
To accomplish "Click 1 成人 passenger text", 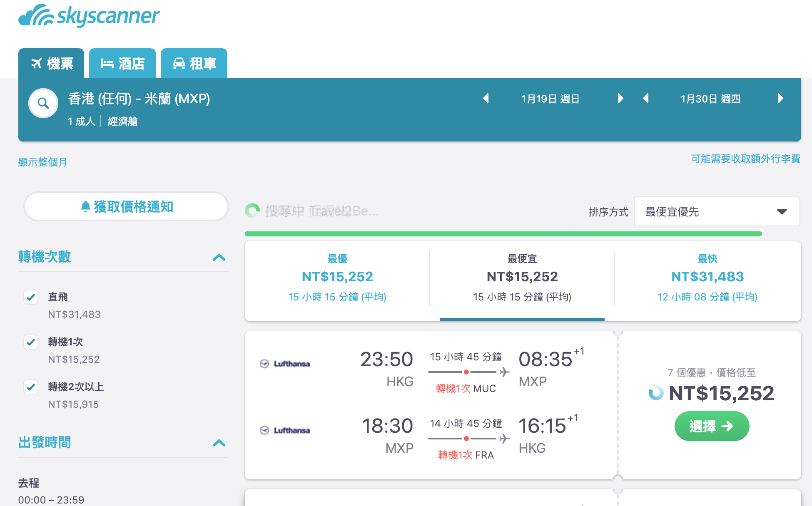I will (x=82, y=122).
